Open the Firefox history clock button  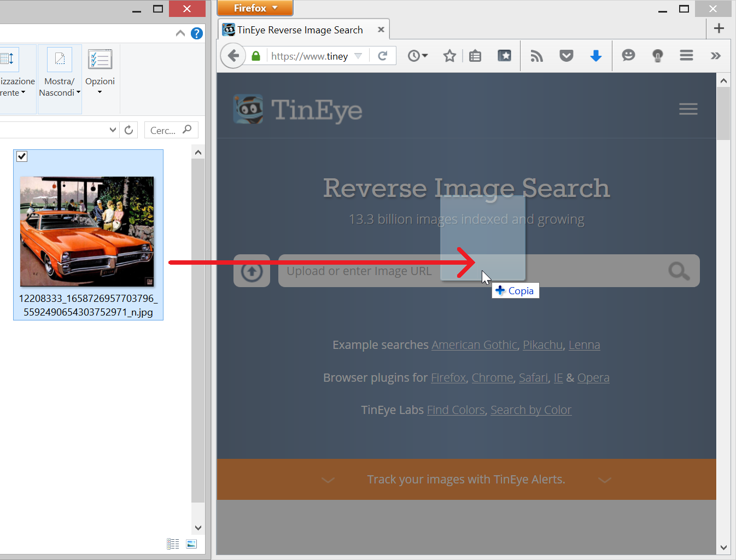[x=418, y=56]
